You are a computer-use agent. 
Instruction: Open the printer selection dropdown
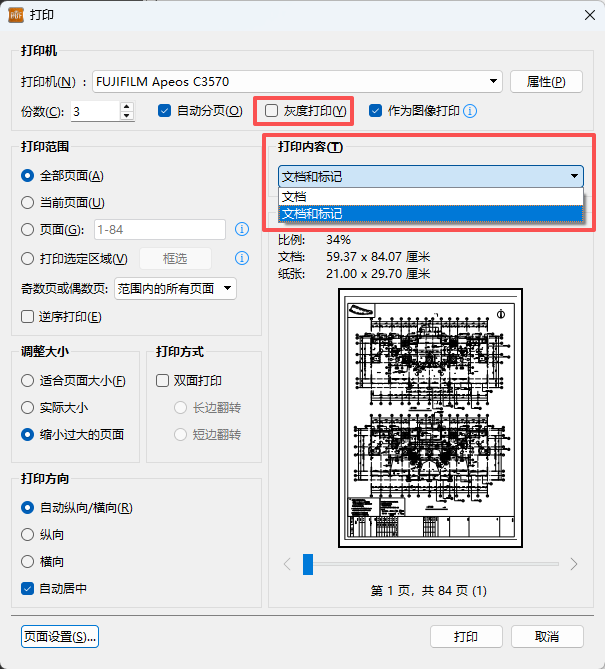[494, 82]
